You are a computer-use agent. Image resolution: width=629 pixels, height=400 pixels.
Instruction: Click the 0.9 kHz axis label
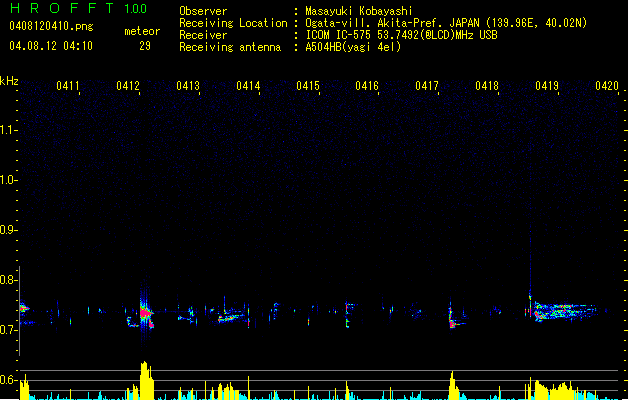tap(8, 229)
